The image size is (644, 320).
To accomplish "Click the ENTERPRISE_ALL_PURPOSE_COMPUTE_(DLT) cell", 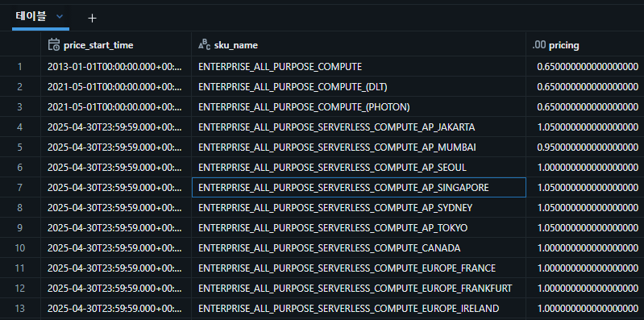I will [359, 87].
